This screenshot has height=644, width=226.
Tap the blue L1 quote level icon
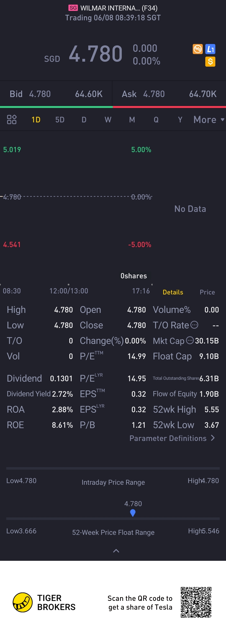pos(210,49)
